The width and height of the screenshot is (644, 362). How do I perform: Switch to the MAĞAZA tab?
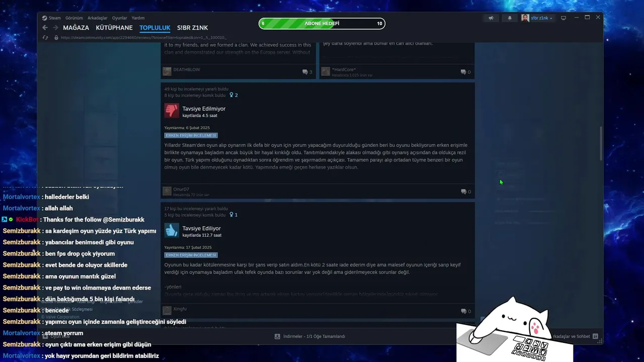[x=76, y=28]
